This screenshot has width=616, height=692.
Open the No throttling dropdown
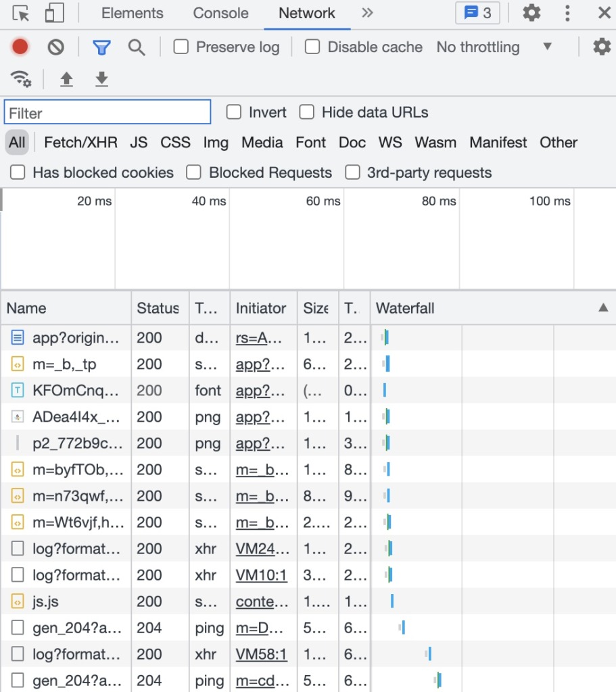tap(494, 47)
